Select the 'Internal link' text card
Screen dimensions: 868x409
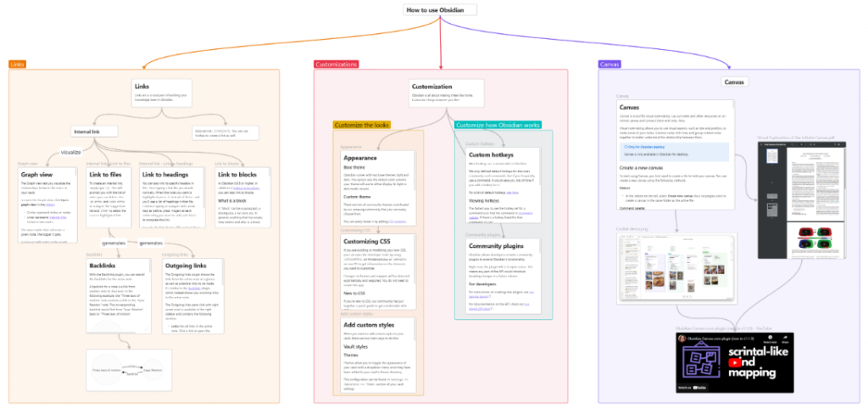coord(95,132)
